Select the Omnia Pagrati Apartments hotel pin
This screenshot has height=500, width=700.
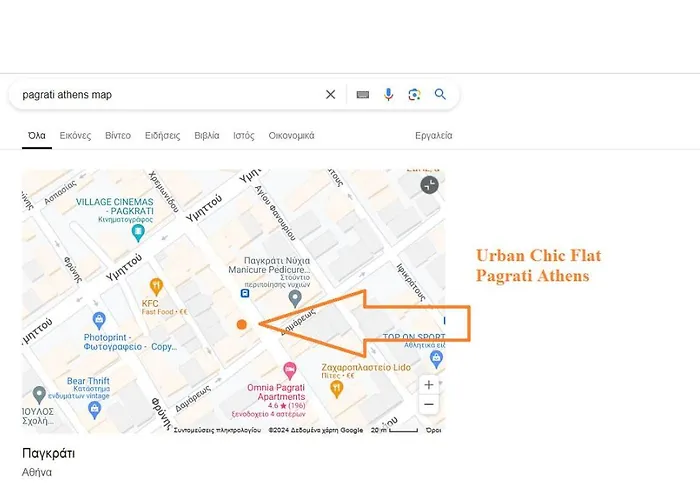290,371
